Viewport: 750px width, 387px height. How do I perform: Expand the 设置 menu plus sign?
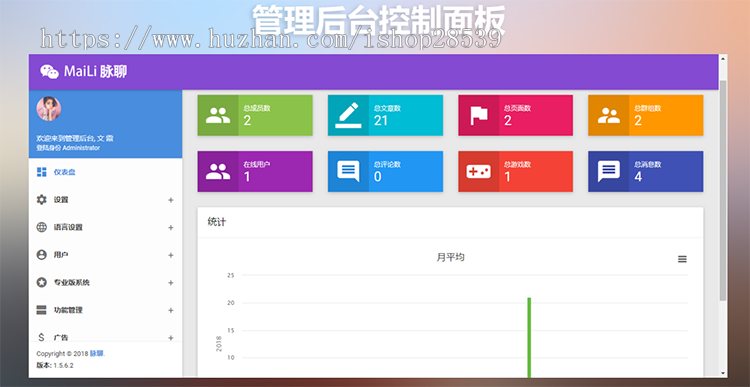pos(171,200)
